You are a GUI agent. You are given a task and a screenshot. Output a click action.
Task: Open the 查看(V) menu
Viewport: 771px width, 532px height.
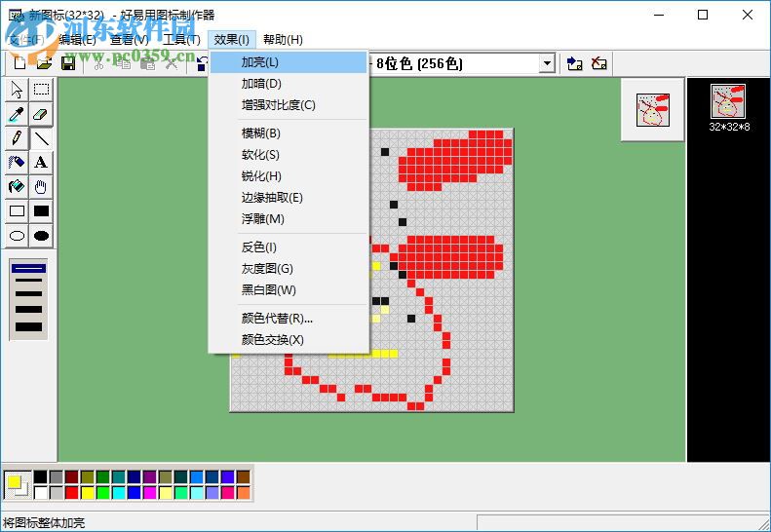click(x=130, y=40)
